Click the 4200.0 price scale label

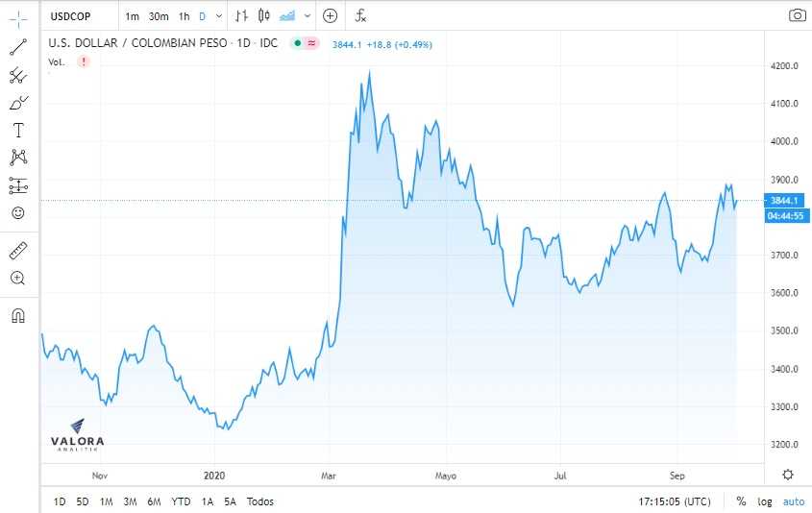(x=784, y=65)
